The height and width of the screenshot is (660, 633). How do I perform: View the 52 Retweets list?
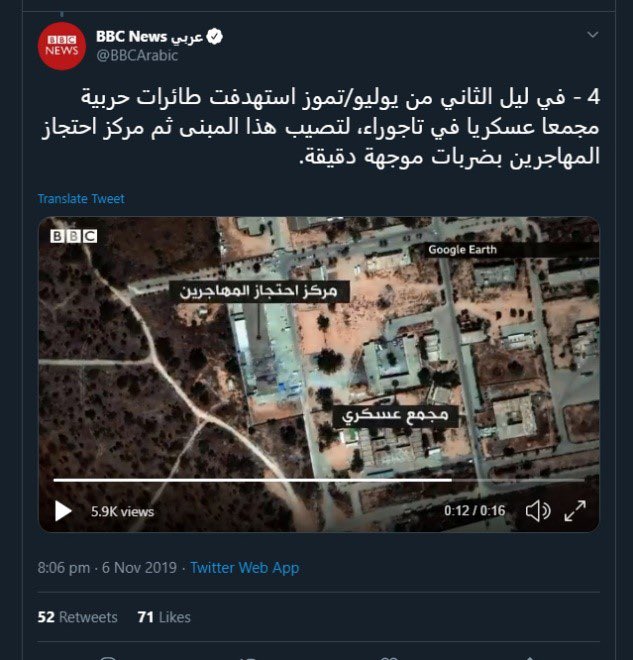(77, 617)
